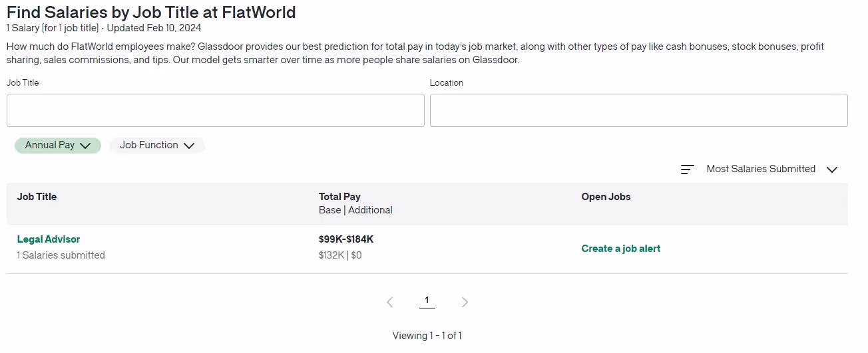The width and height of the screenshot is (868, 353).
Task: Click the Viewing 1 - 1 of 1 text
Action: (427, 336)
